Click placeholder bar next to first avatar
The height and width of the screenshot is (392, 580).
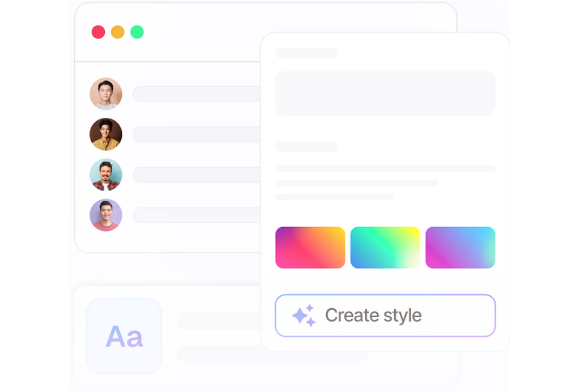pos(197,94)
